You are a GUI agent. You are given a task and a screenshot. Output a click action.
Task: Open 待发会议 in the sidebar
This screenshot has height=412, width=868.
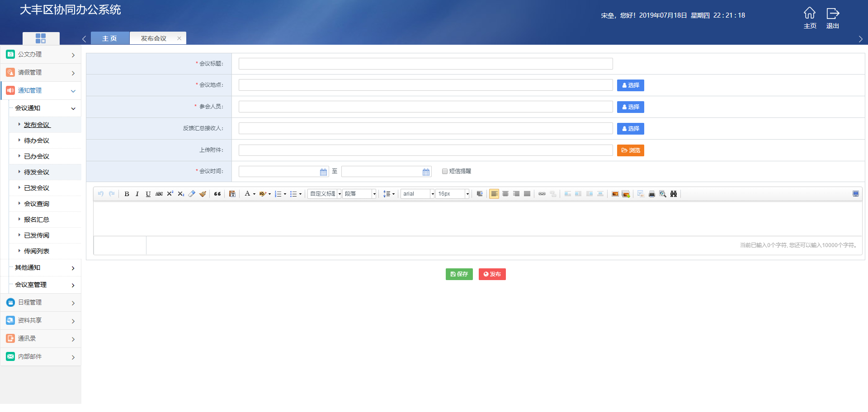[x=37, y=173]
